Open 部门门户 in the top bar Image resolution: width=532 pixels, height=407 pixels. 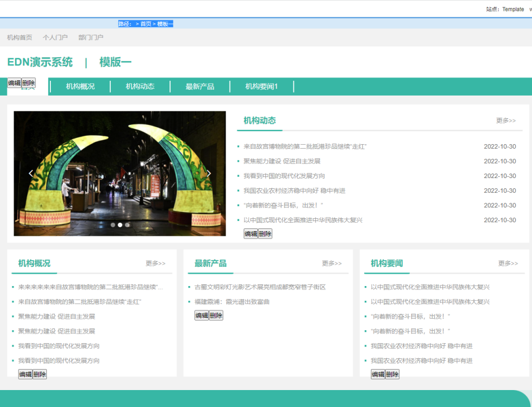coord(91,37)
